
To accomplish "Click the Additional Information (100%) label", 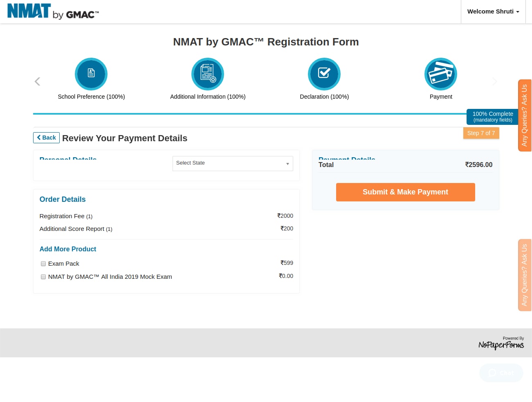I will coord(208,97).
